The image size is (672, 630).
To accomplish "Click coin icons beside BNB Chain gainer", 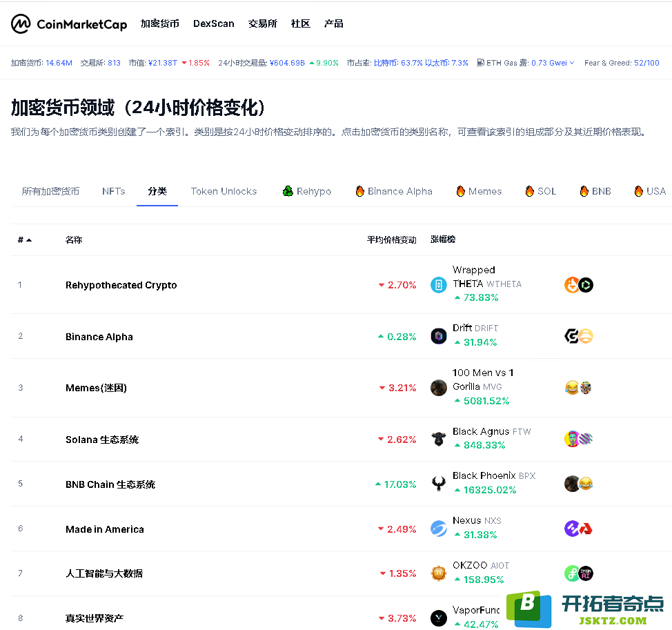I will pos(579,484).
